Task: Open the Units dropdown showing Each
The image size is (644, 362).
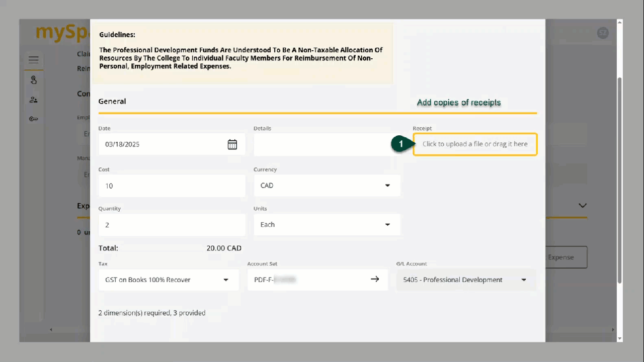Action: point(327,225)
